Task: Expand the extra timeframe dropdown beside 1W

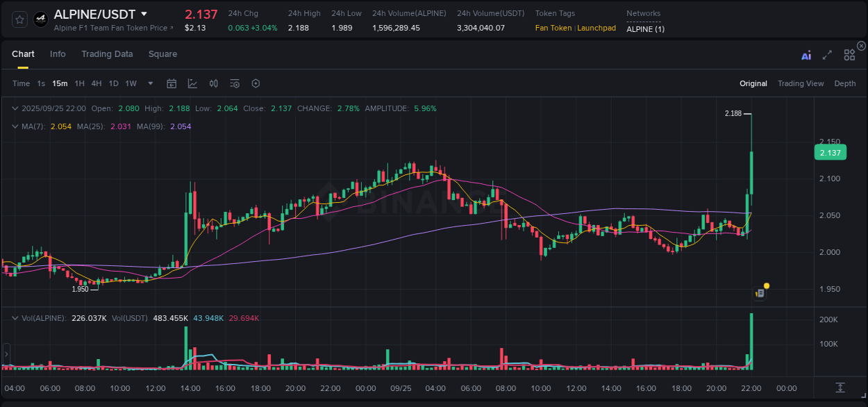Action: pyautogui.click(x=149, y=83)
